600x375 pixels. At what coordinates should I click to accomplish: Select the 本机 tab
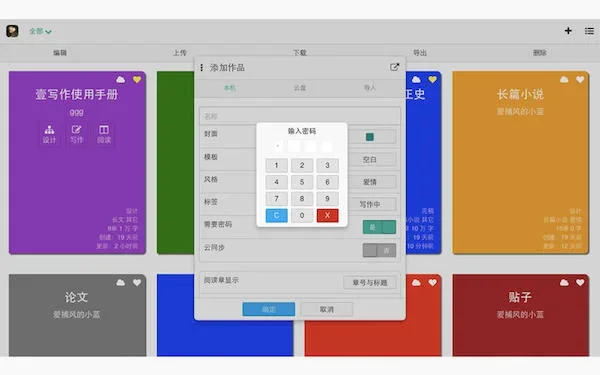point(230,88)
